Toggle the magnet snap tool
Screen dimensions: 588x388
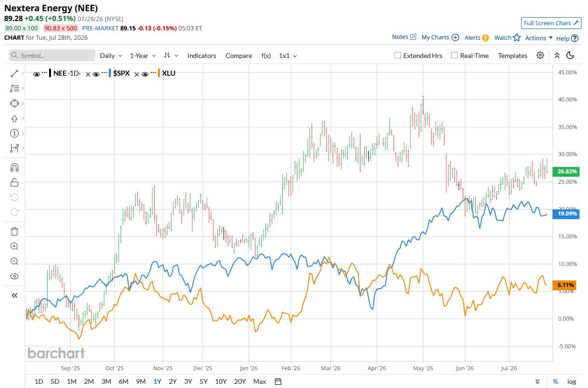pos(14,167)
